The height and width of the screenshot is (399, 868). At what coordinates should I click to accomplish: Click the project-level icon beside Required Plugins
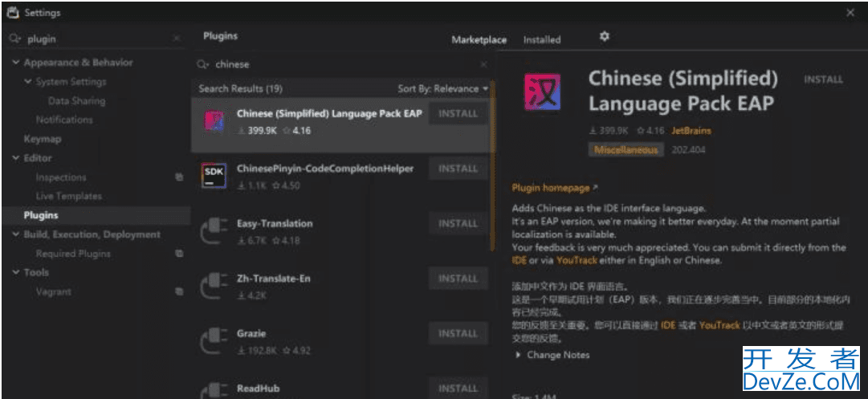pos(179,254)
